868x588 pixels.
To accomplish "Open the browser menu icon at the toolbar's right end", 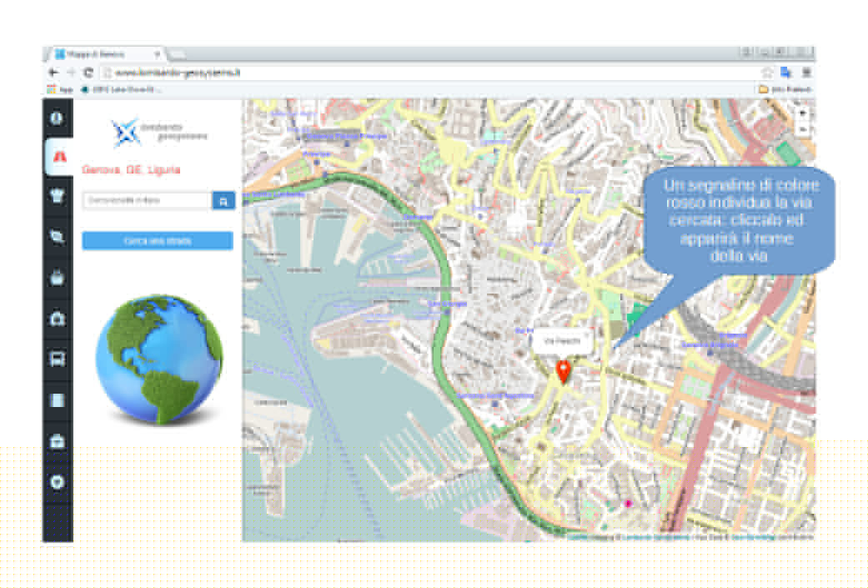I will pyautogui.click(x=806, y=73).
